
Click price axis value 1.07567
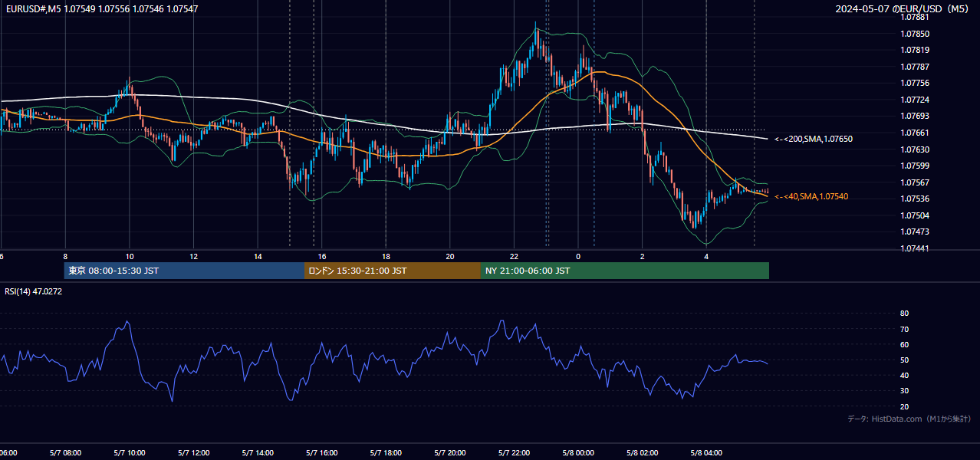point(916,182)
